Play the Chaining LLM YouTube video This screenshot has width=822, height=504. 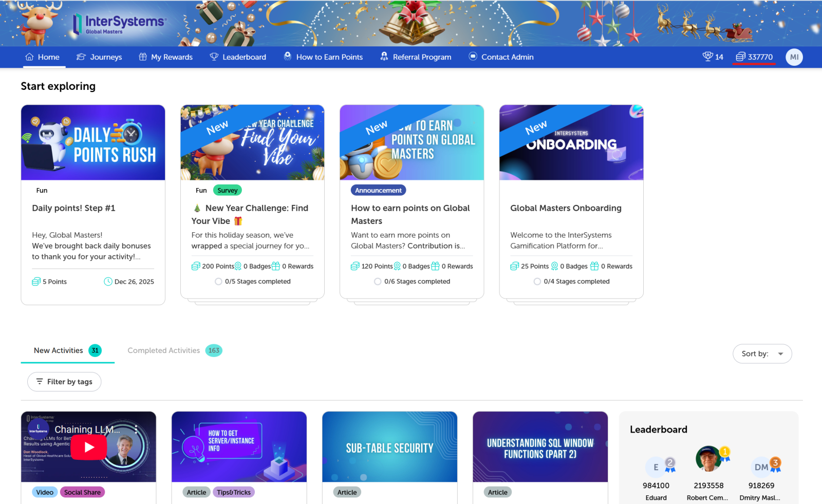[89, 447]
